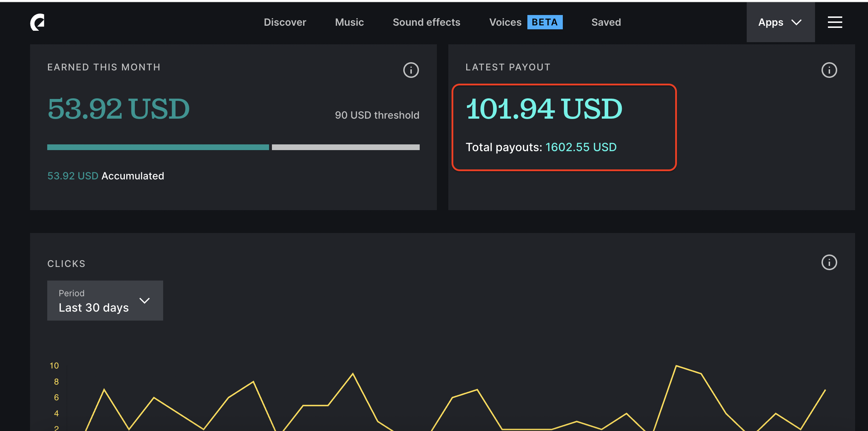Click Latest Payout info icon
This screenshot has width=868, height=431.
(x=829, y=70)
